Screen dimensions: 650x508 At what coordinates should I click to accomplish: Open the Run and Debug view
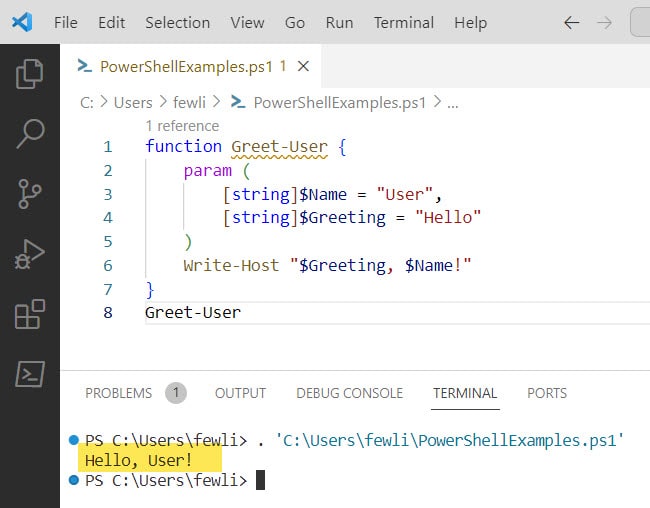pyautogui.click(x=29, y=254)
